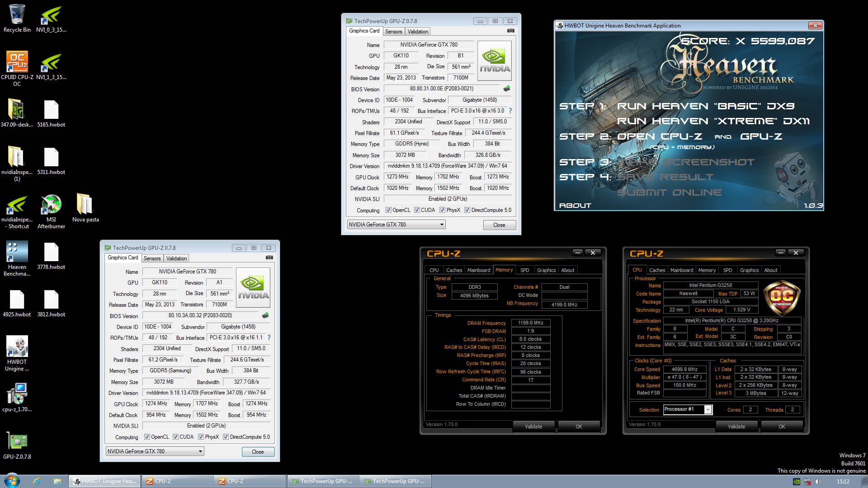Click the taskbar clock showing 15:12

click(843, 482)
